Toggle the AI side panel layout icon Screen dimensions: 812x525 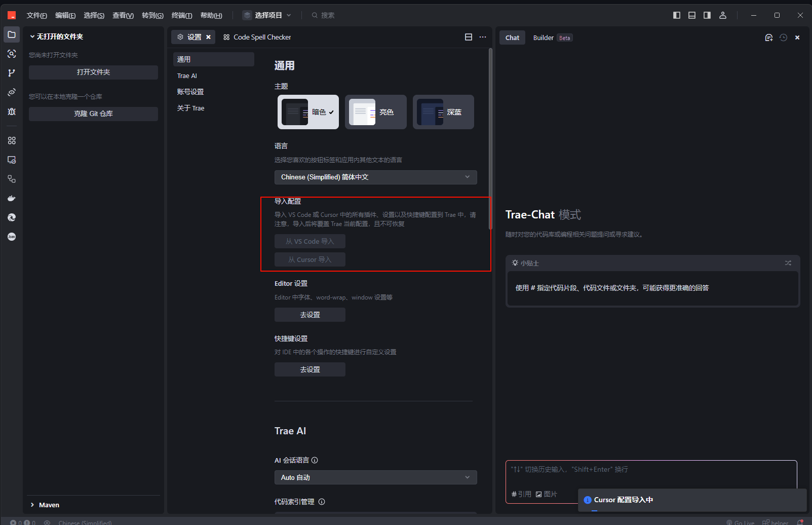pyautogui.click(x=707, y=15)
